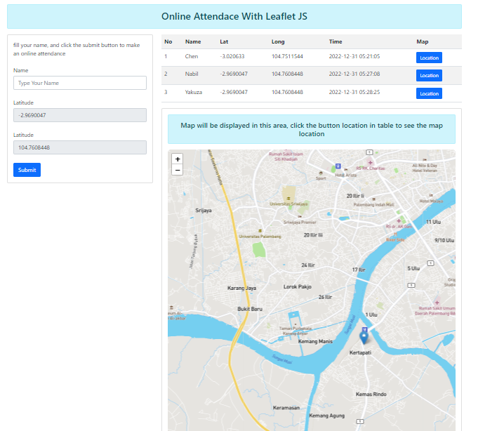Click the longitude field showing 104.7608448

click(80, 147)
